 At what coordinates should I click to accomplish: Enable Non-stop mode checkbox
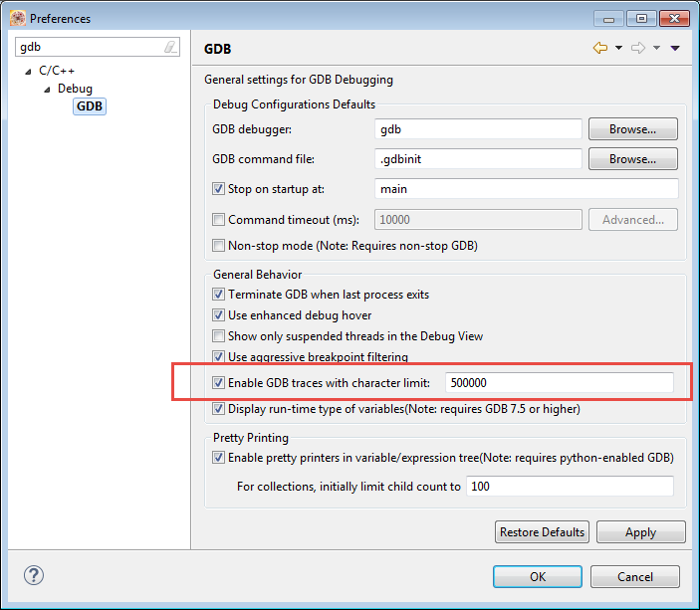218,246
